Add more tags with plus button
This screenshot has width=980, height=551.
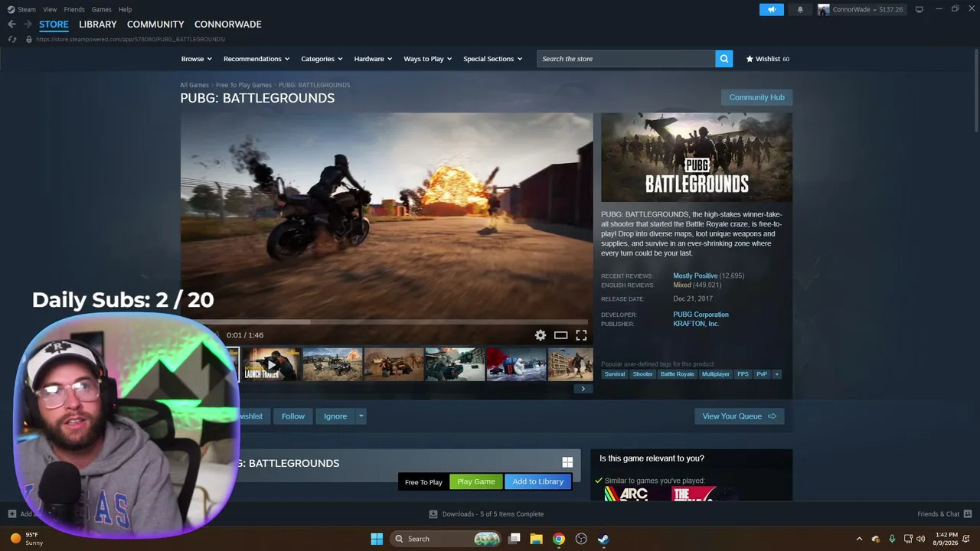click(776, 374)
